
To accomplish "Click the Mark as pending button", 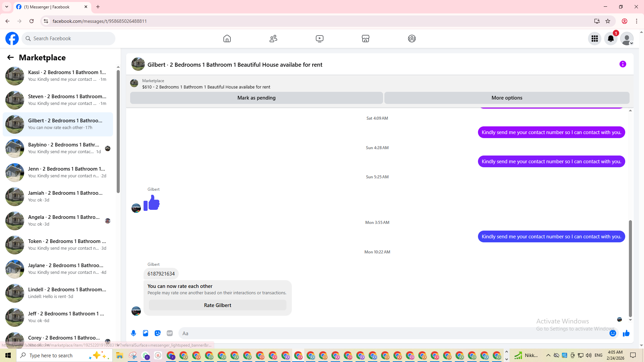I will pos(256,98).
